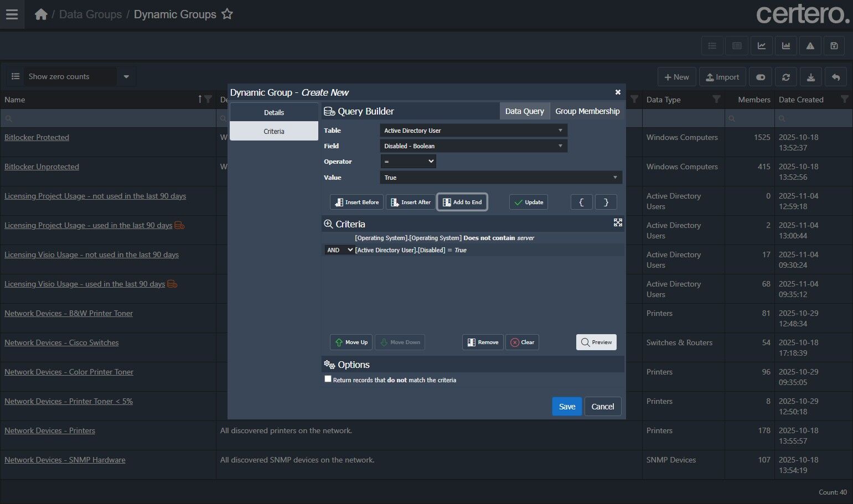Open Network Devices - Cisco Switches link
This screenshot has width=853, height=504.
[x=61, y=342]
